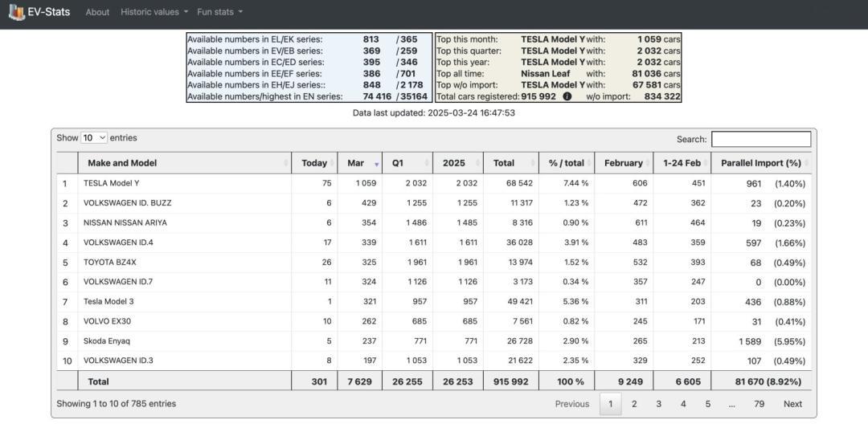Sort by the Mar column header
The width and height of the screenshot is (868, 424).
(x=360, y=163)
